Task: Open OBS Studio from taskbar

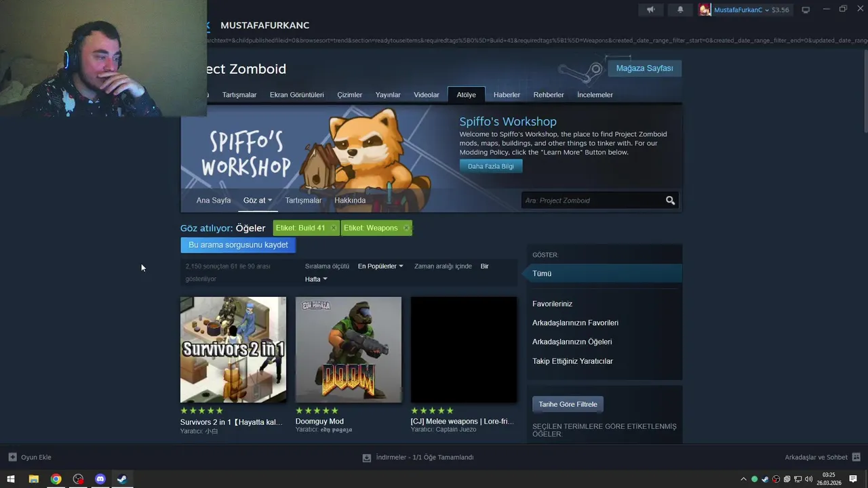Action: (78, 479)
